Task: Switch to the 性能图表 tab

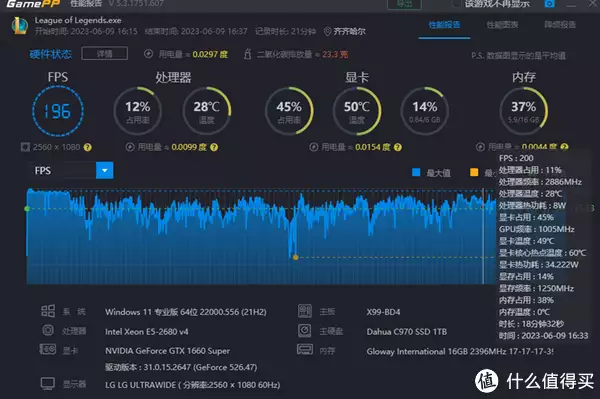Action: tap(502, 25)
